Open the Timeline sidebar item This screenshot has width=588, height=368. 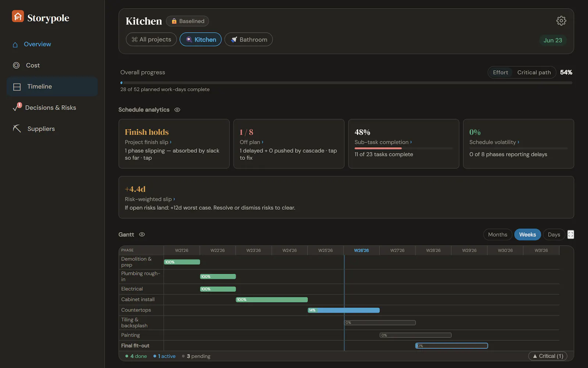click(52, 87)
